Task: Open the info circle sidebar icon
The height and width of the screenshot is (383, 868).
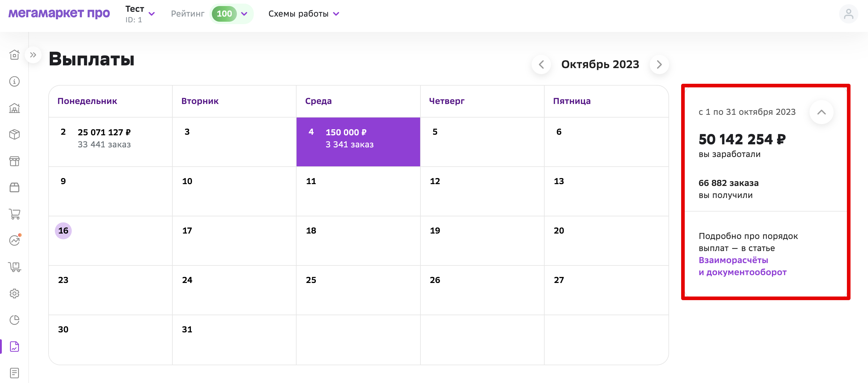Action: coord(14,82)
